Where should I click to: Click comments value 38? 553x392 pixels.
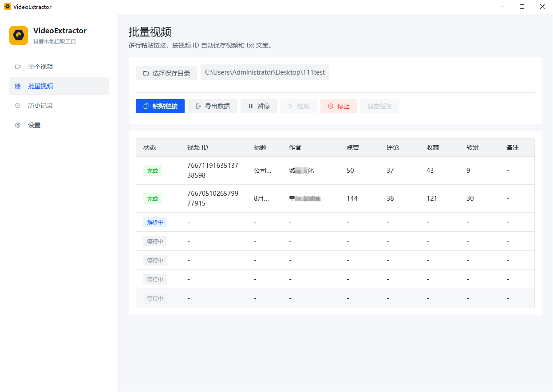[390, 198]
